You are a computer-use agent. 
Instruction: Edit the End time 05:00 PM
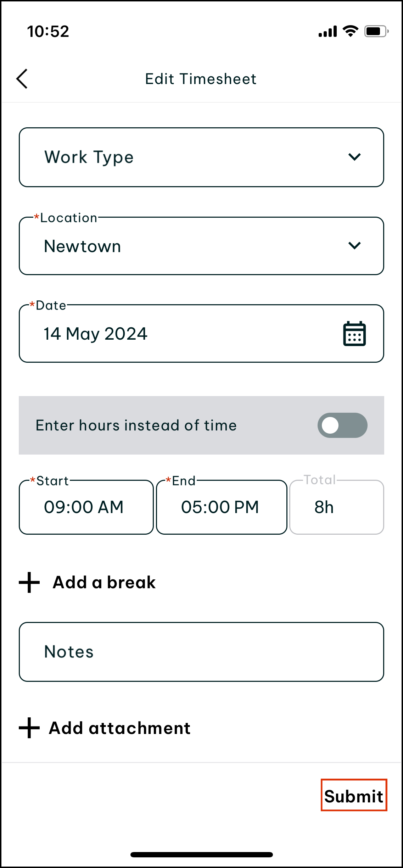click(x=221, y=507)
